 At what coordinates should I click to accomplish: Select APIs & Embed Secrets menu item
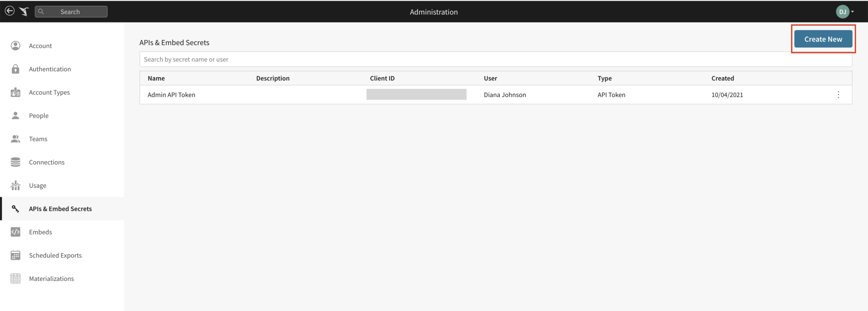coord(60,209)
